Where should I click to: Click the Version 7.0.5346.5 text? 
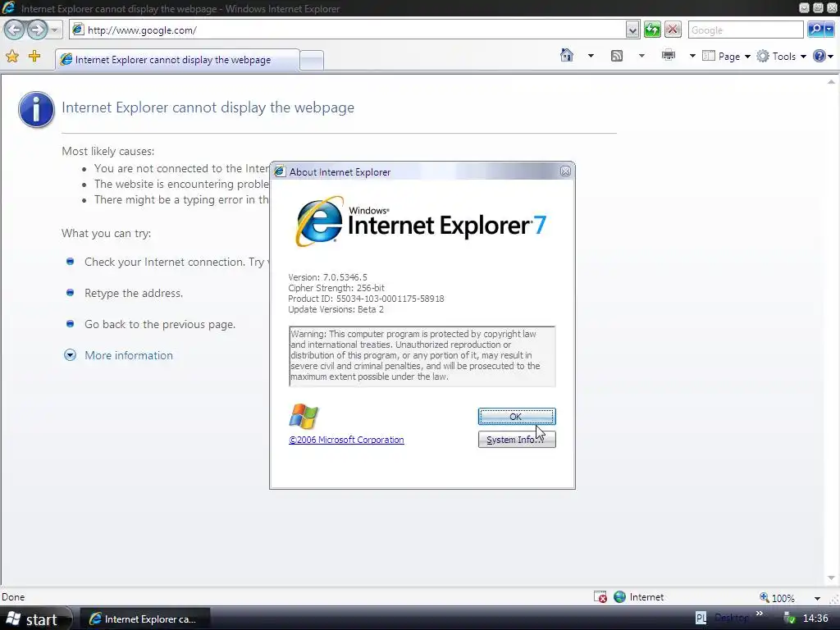pos(327,277)
